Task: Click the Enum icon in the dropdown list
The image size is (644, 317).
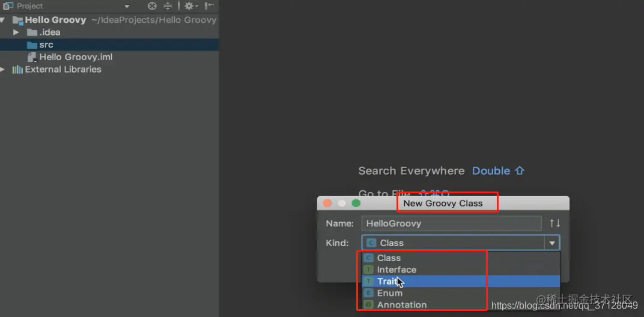Action: click(x=368, y=293)
